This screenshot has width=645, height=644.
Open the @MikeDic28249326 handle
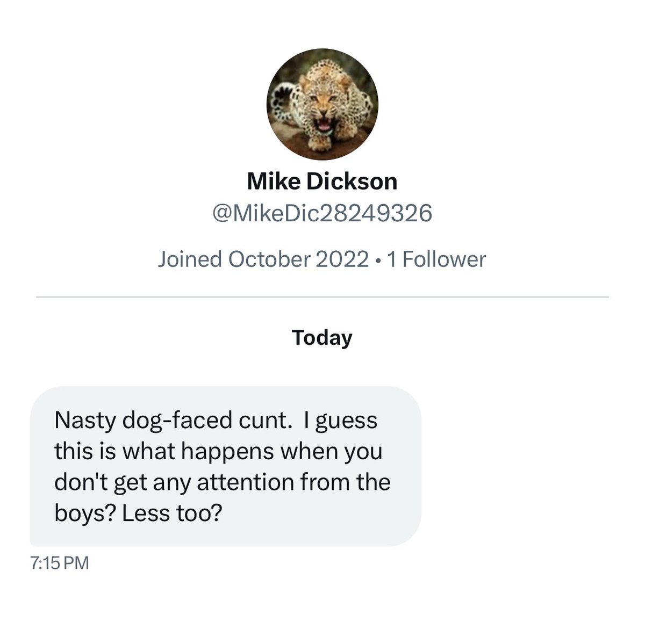(322, 214)
